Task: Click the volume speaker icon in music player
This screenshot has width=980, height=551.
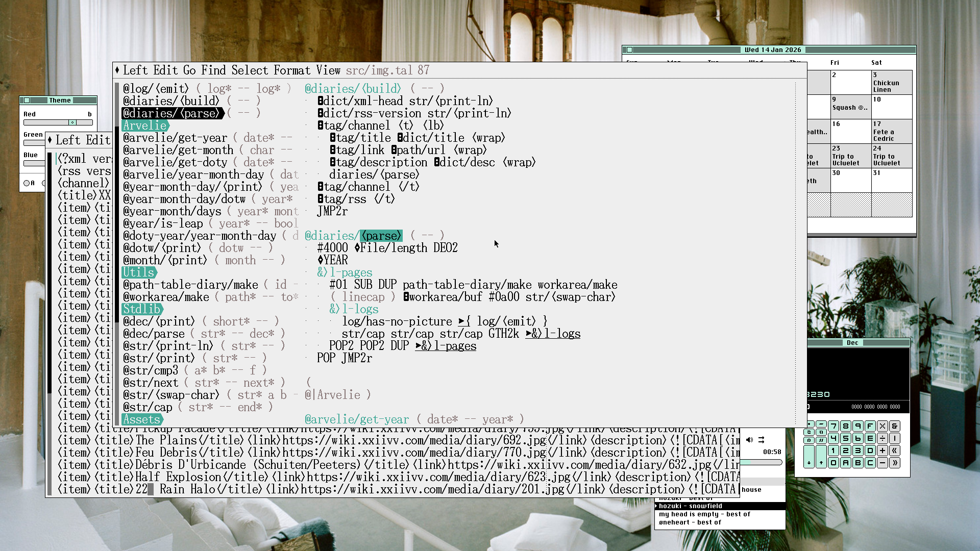Action: click(x=749, y=440)
